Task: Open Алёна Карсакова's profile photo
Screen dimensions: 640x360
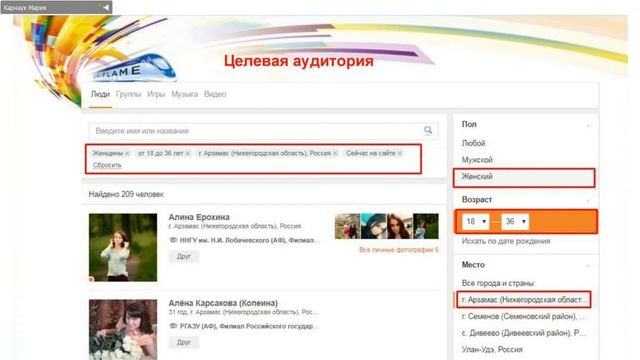Action: click(x=123, y=330)
